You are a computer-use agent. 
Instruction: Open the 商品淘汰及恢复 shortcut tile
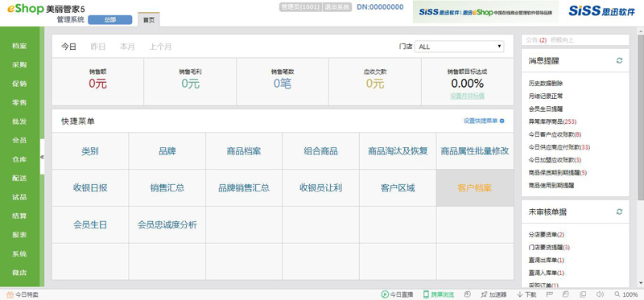point(398,151)
